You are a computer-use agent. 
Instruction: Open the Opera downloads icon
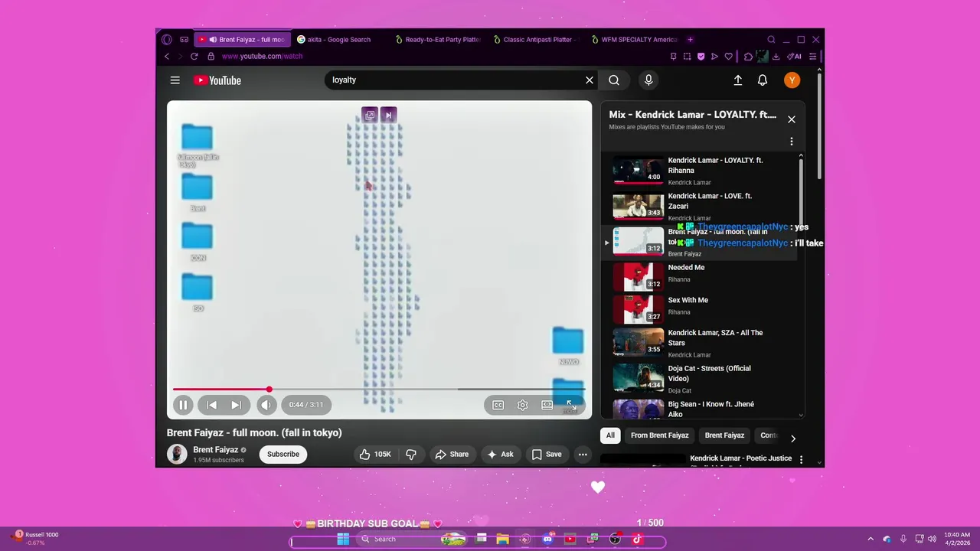tap(776, 57)
